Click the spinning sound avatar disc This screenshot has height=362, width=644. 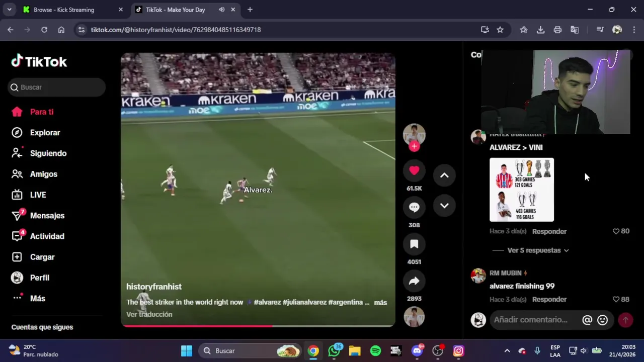click(x=414, y=317)
